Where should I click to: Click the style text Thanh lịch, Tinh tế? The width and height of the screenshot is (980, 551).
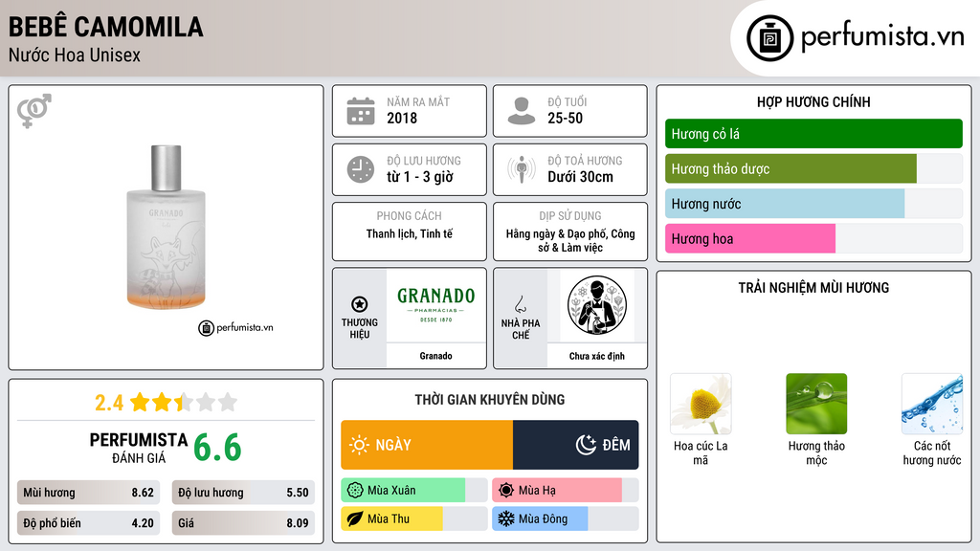pos(410,233)
